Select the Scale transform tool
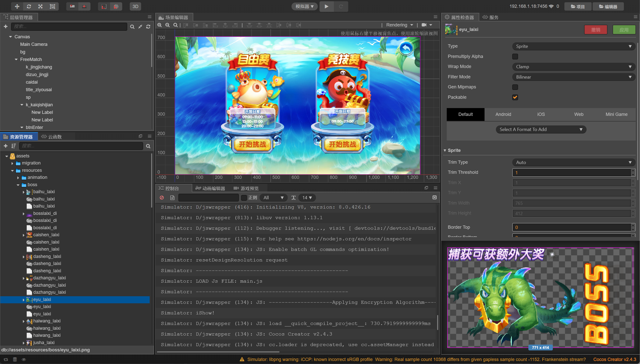The height and width of the screenshot is (364, 640). point(40,6)
